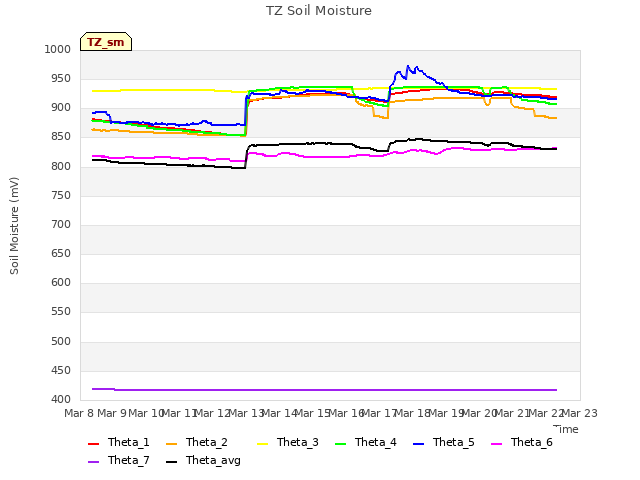Click the Time axis label
Image resolution: width=640 pixels, height=480 pixels.
(566, 429)
